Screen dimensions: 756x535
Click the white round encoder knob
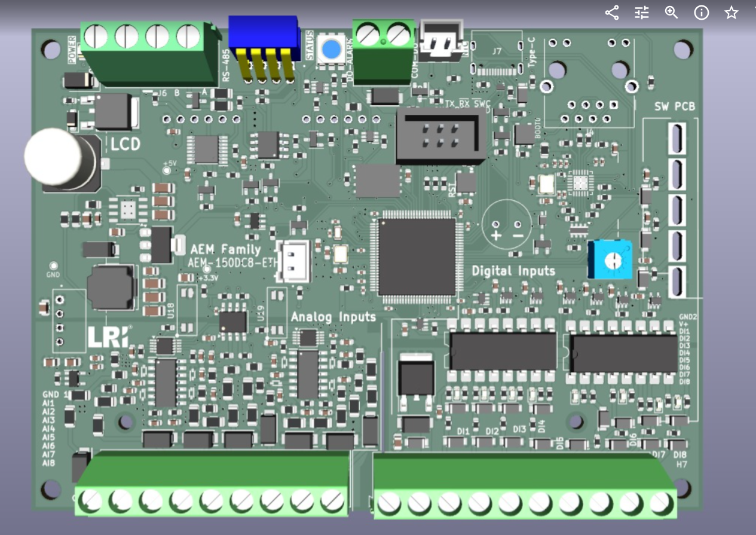pyautogui.click(x=53, y=157)
